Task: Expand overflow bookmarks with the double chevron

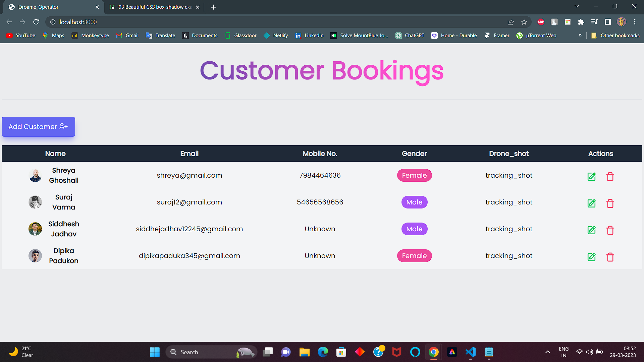Action: pyautogui.click(x=580, y=35)
